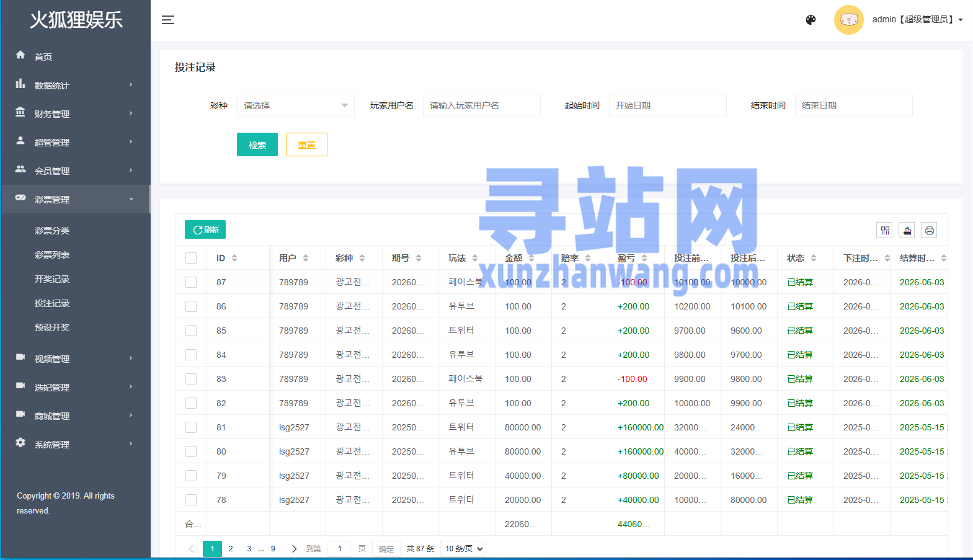Open column filter grid icon
The width and height of the screenshot is (973, 560).
(885, 231)
